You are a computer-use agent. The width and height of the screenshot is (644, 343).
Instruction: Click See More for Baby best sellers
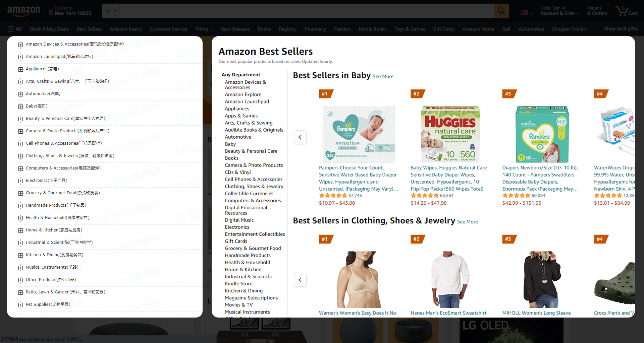click(383, 76)
